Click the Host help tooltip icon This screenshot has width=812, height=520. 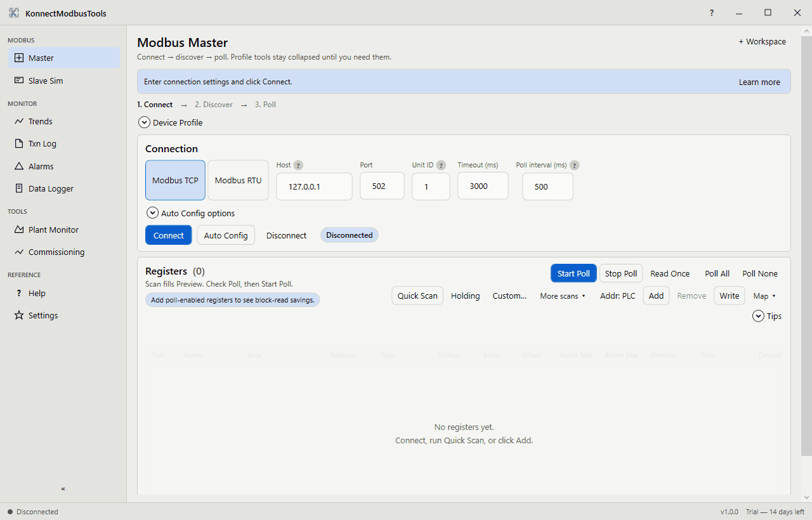pos(298,165)
